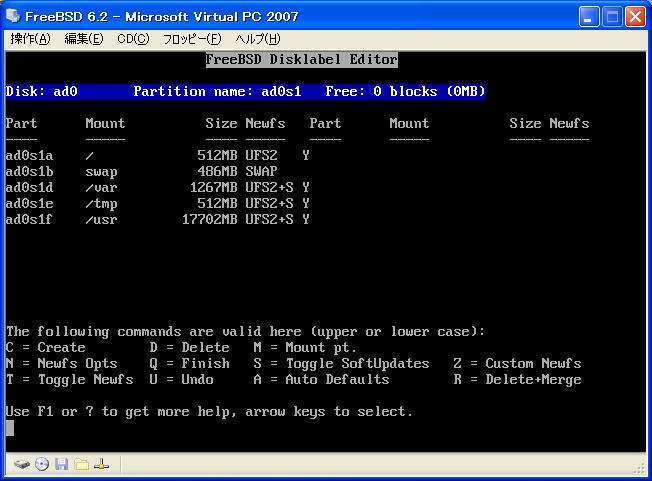652x481 pixels.
Task: Click the 'U = Undo' command
Action: (x=182, y=379)
